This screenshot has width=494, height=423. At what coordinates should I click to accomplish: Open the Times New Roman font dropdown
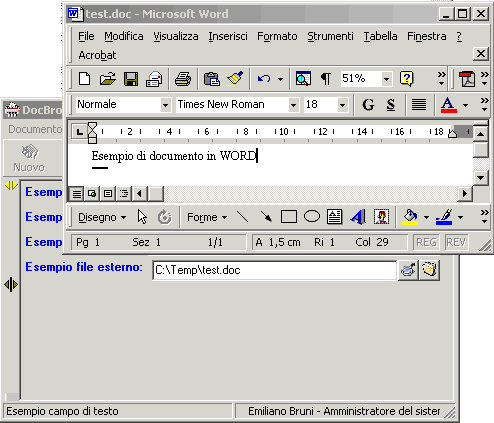pyautogui.click(x=293, y=105)
